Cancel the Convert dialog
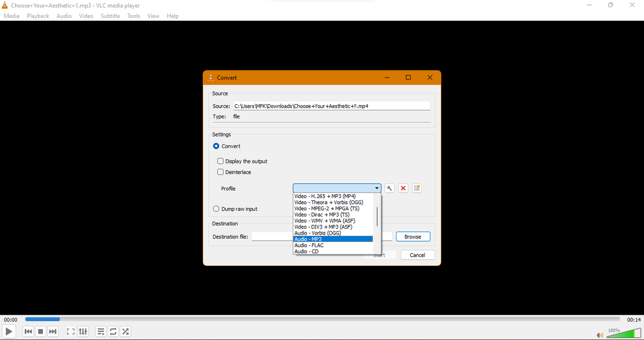 click(x=418, y=255)
